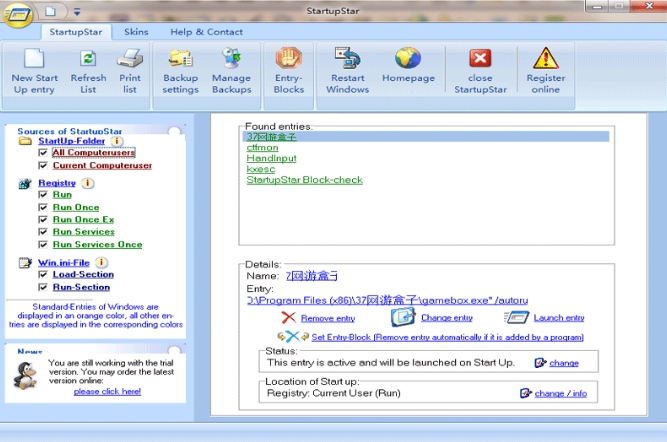Click the quick access document icon in title bar
The image size is (667, 442).
(51, 11)
